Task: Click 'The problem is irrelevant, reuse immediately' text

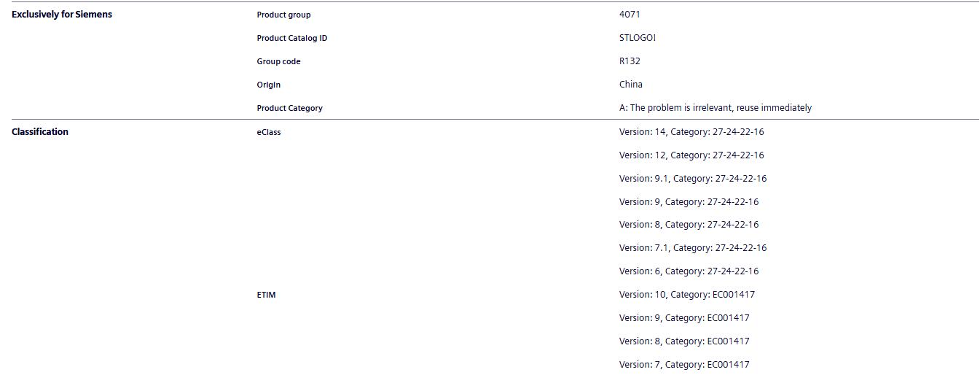Action: coord(721,108)
